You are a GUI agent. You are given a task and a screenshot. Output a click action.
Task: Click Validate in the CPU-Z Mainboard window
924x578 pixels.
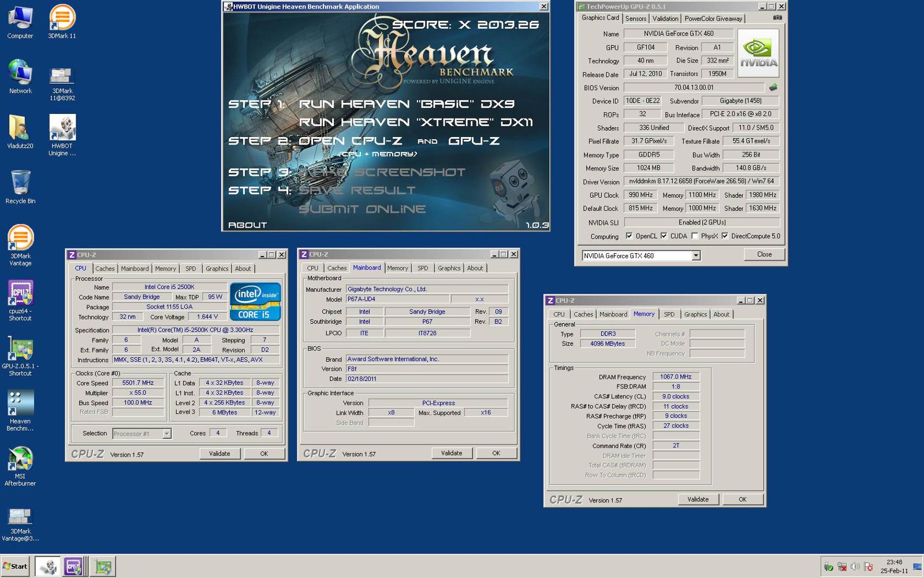pyautogui.click(x=452, y=453)
